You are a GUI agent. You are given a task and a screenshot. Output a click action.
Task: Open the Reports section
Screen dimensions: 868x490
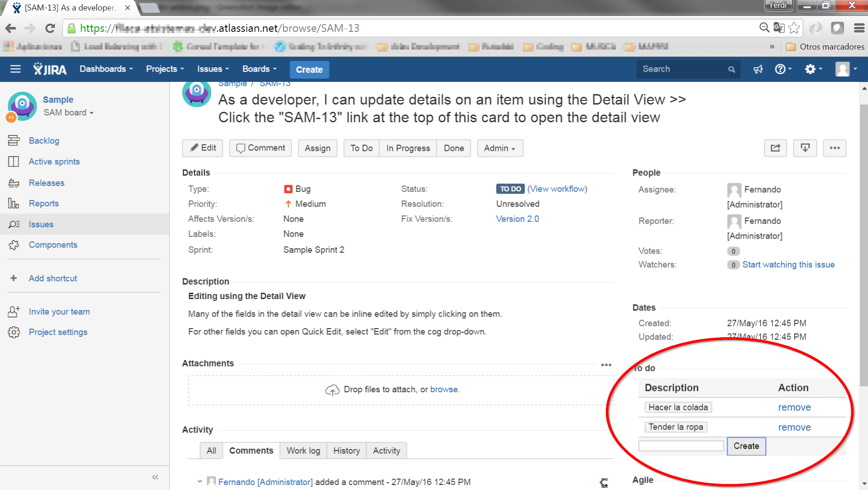pyautogui.click(x=44, y=203)
